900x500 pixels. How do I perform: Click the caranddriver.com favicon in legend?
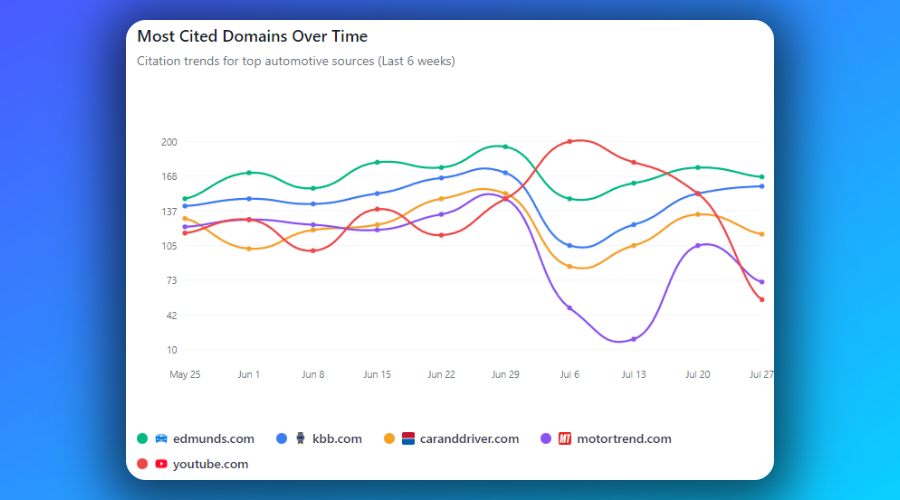(x=408, y=439)
